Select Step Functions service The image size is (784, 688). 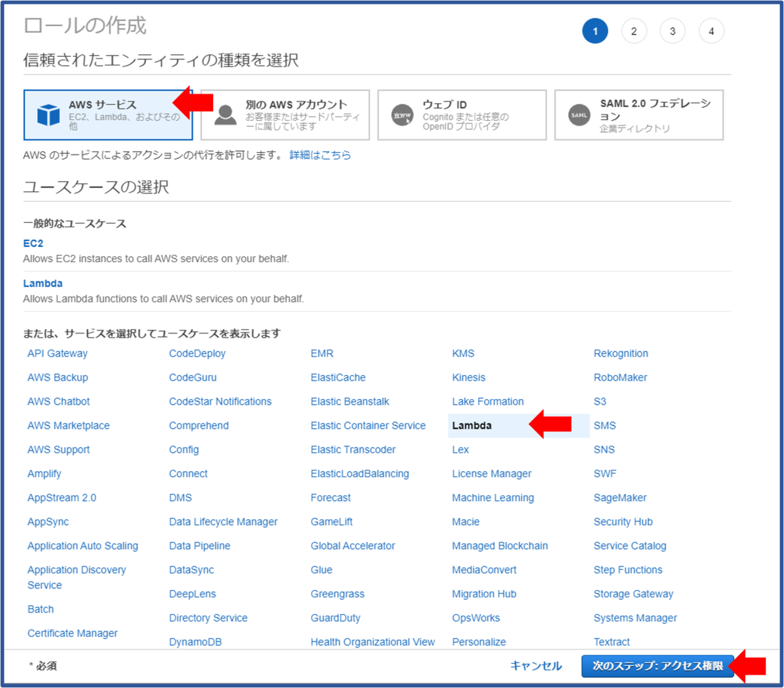628,570
